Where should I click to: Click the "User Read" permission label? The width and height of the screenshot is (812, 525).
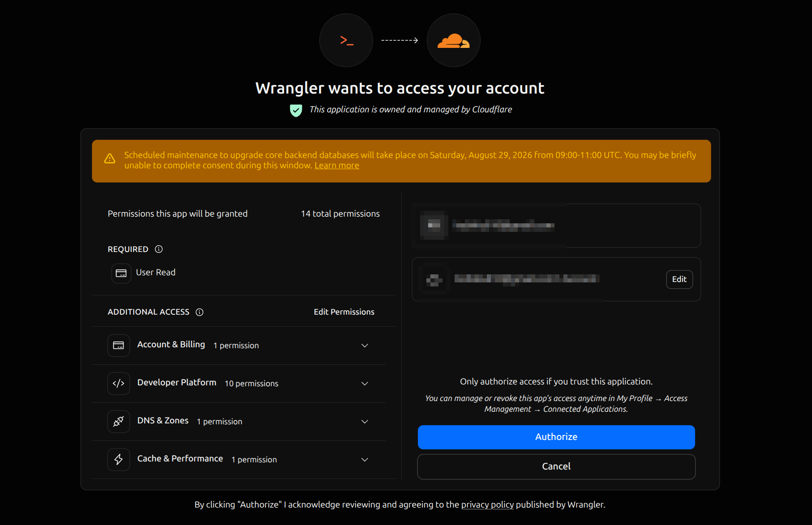click(155, 273)
